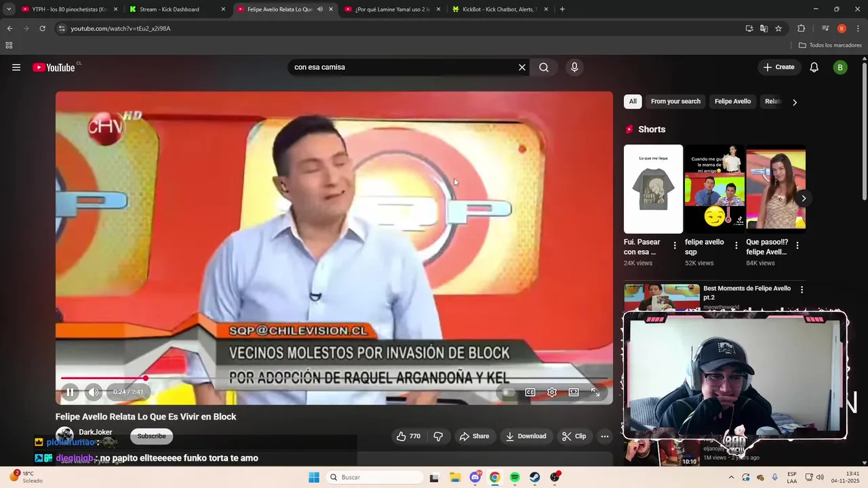Select the Felipe Avello chip
Screen dimensions: 868x488
click(732, 102)
